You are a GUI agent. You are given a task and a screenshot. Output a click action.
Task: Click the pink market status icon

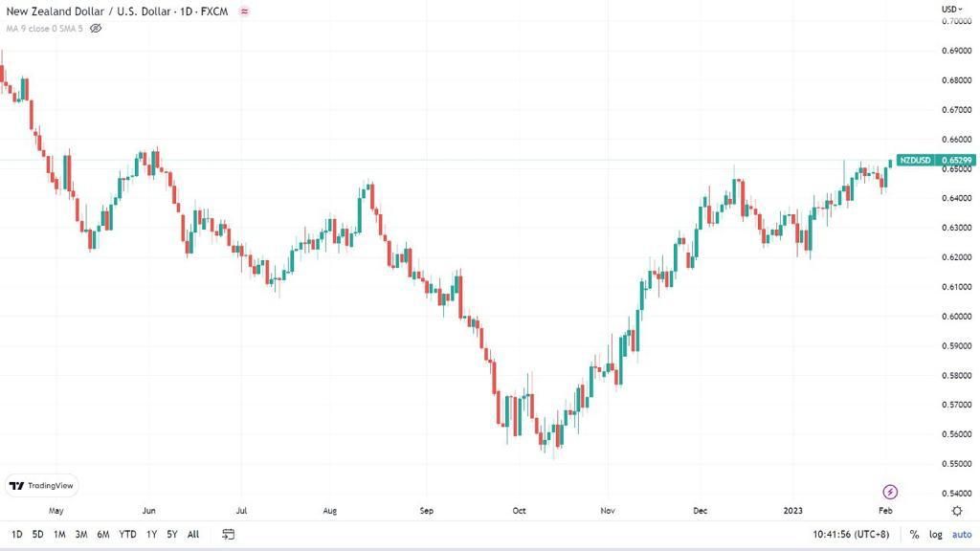click(244, 11)
